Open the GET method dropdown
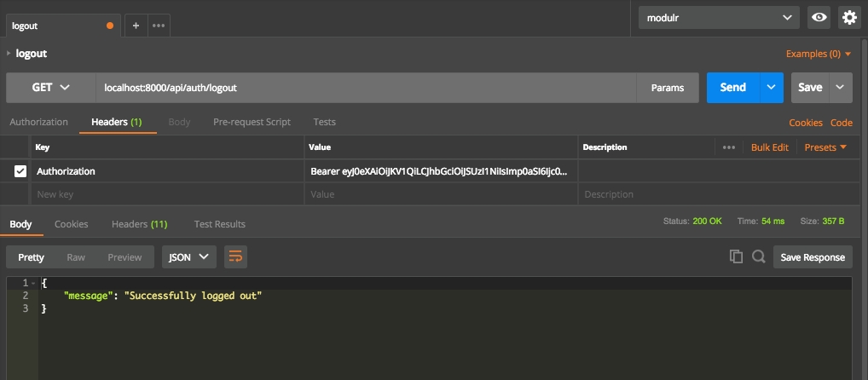 50,88
